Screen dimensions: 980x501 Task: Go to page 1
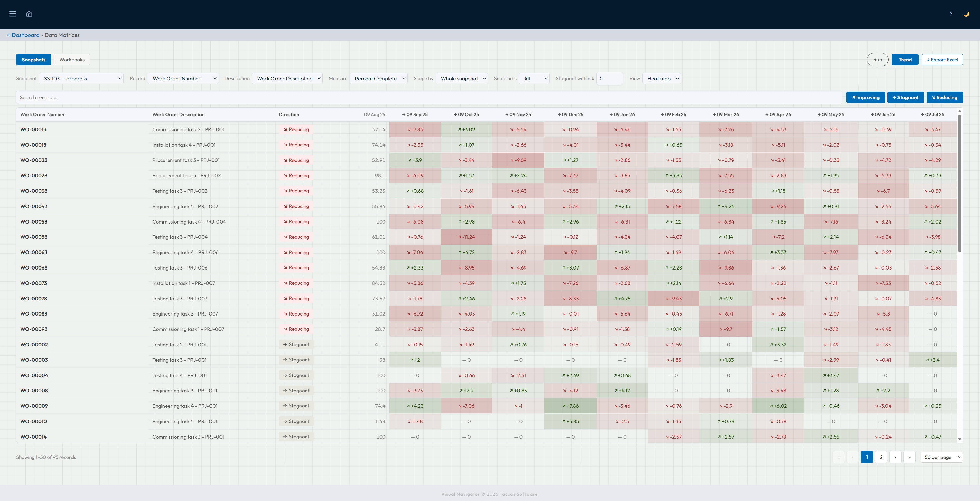tap(867, 457)
